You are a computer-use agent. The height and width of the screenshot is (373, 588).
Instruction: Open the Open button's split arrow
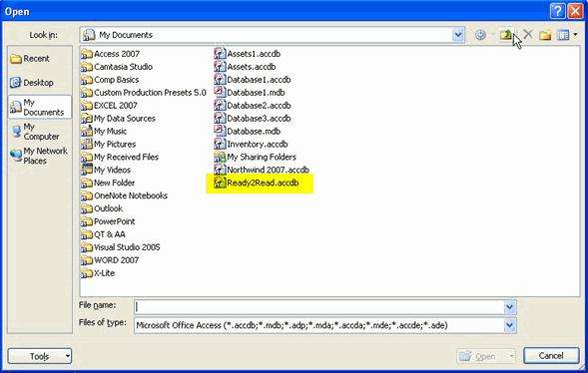(511, 356)
